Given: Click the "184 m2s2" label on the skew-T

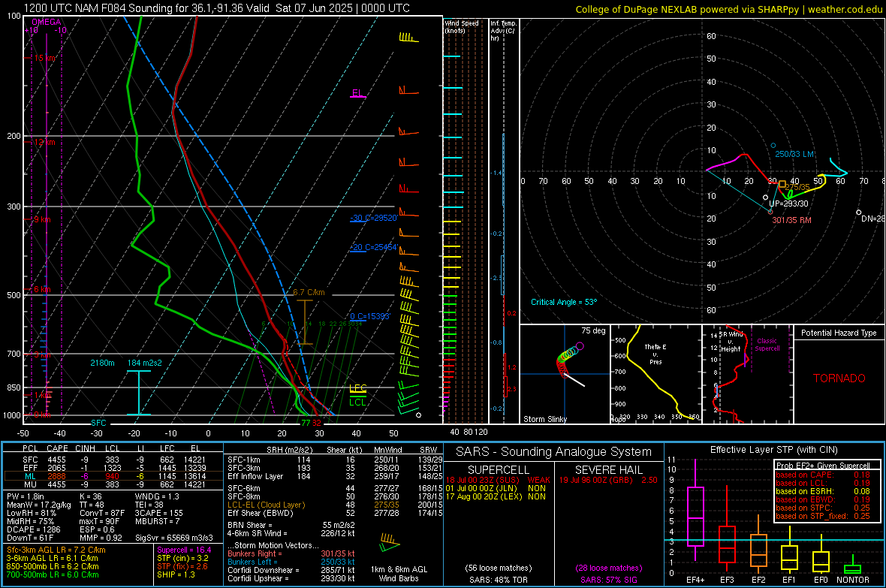Looking at the screenshot, I should (145, 363).
